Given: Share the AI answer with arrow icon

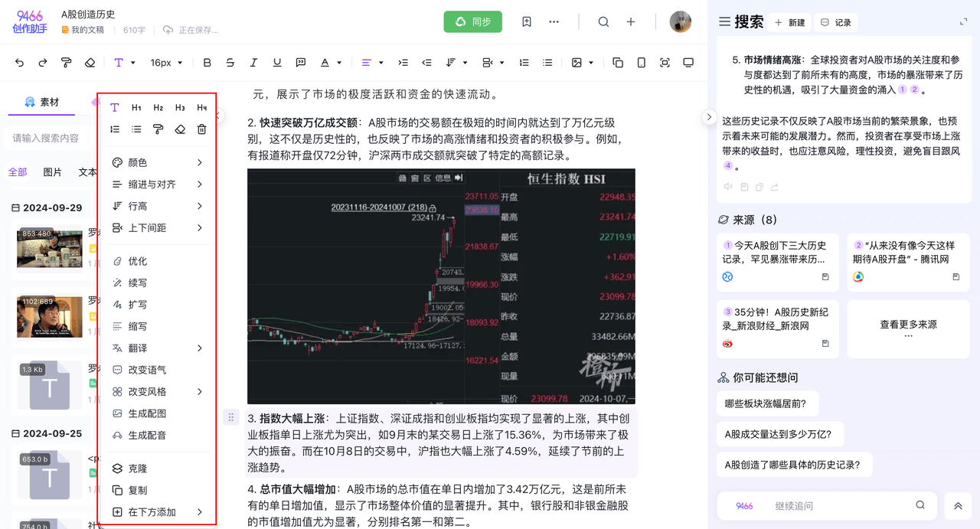Looking at the screenshot, I should (774, 187).
